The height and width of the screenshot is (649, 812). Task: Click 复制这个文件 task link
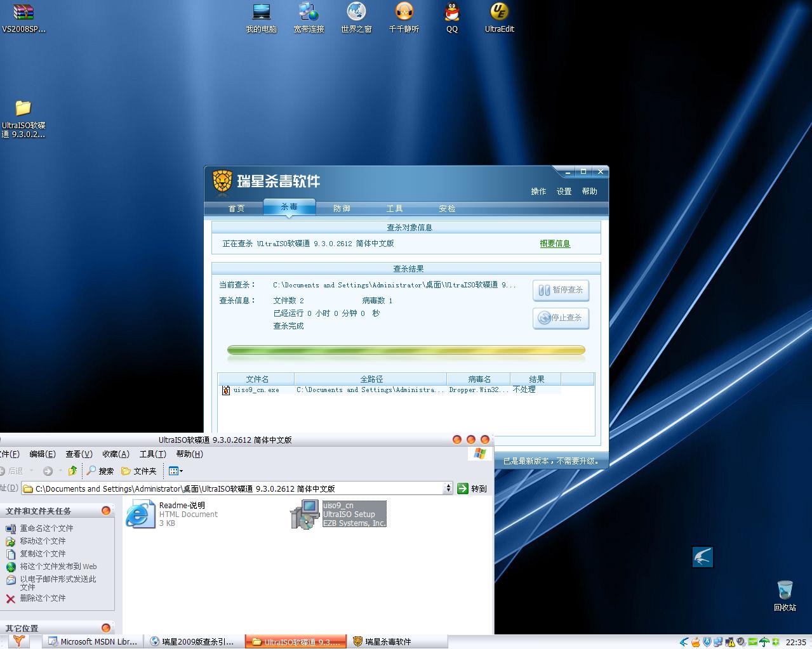(43, 553)
